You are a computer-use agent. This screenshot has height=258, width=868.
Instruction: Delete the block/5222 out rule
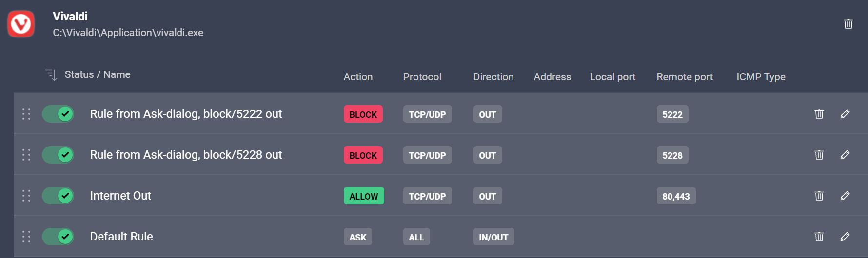(819, 114)
